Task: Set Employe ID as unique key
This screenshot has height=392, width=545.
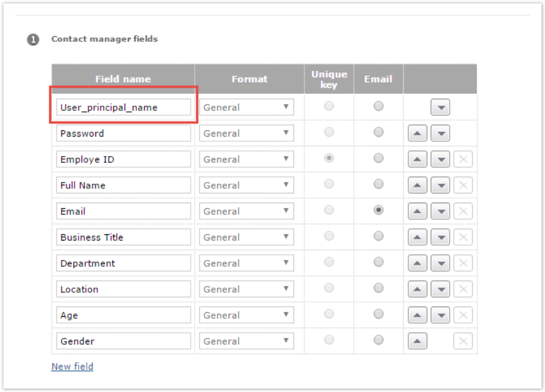Action: coord(329,158)
